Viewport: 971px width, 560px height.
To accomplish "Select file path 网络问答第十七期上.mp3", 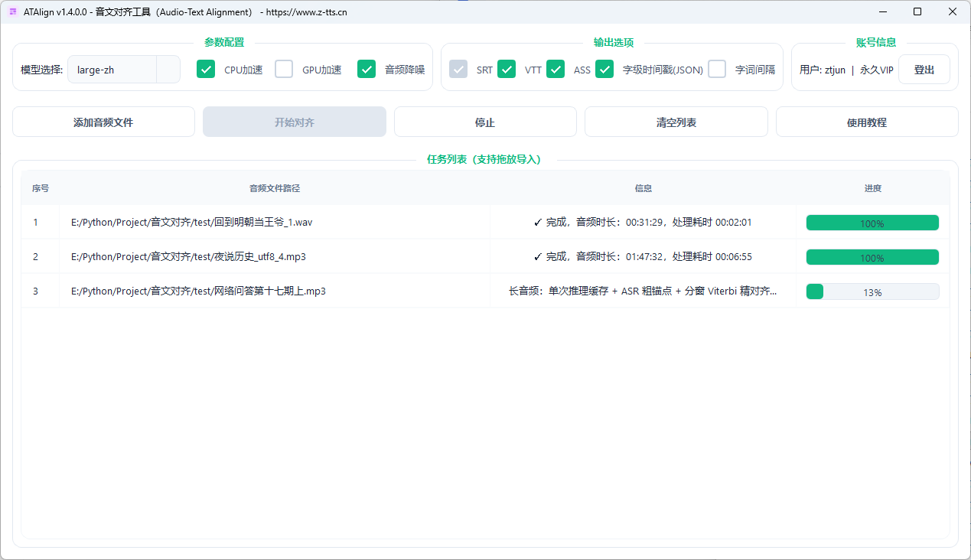I will coord(198,291).
